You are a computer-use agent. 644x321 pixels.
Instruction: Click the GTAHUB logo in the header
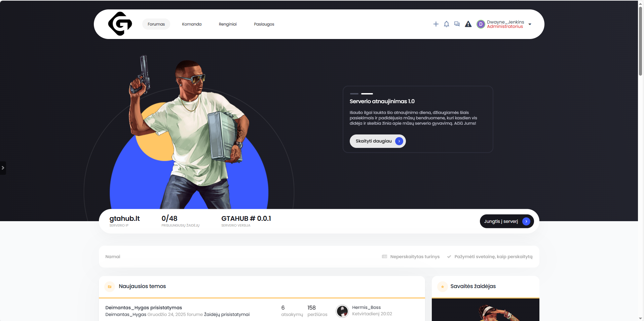point(120,24)
